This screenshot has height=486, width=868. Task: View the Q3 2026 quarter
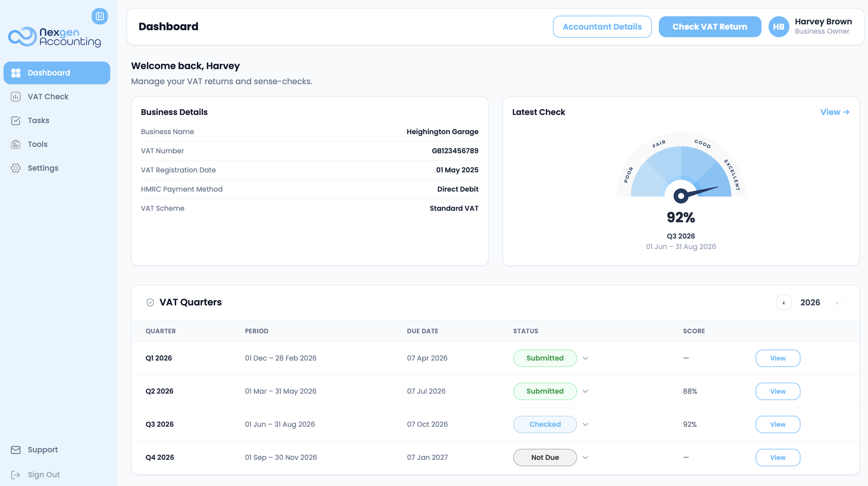(778, 424)
